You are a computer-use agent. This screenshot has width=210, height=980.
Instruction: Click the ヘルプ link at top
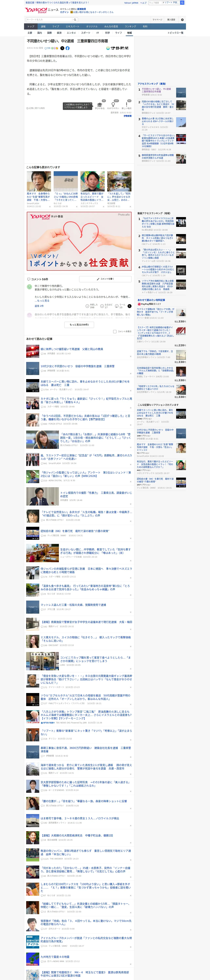[x=143, y=3]
